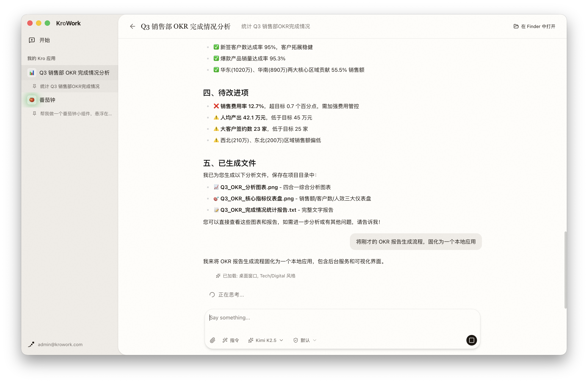Click the back arrow icon

pyautogui.click(x=132, y=26)
